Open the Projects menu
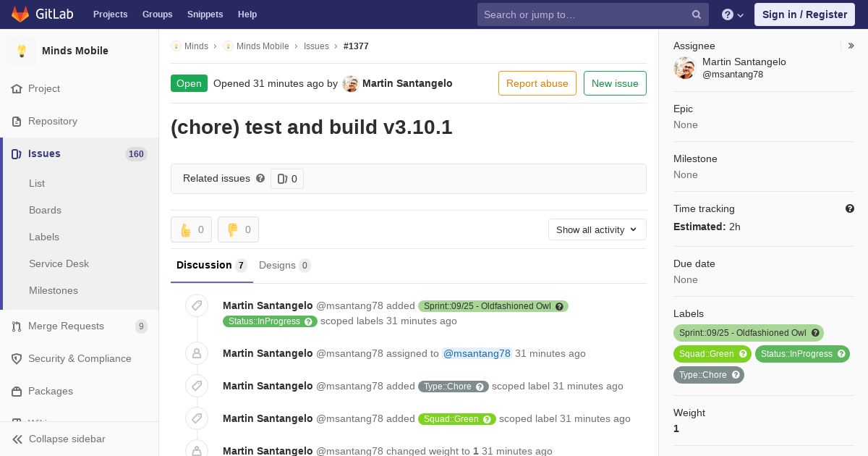The height and width of the screenshot is (456, 868). click(110, 14)
